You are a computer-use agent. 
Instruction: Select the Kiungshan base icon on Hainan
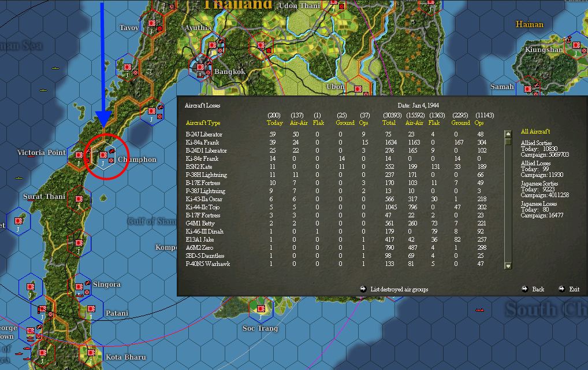(576, 46)
